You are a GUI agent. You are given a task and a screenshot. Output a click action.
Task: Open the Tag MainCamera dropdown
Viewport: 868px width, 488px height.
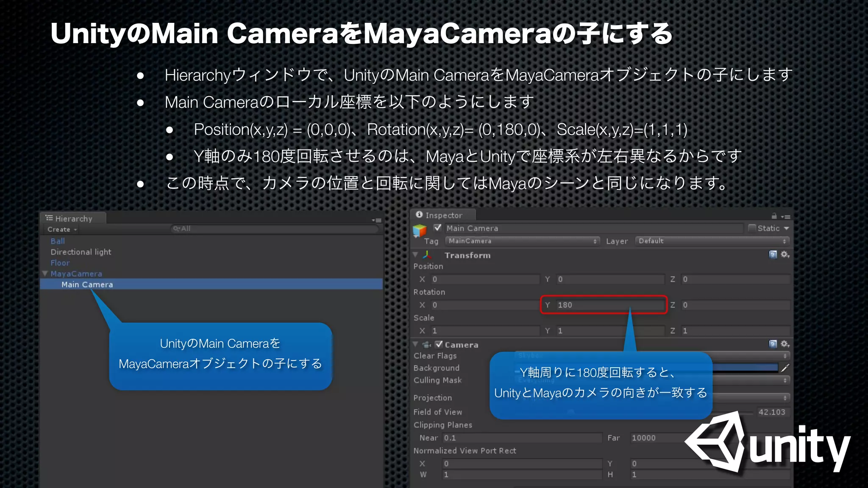[522, 241]
